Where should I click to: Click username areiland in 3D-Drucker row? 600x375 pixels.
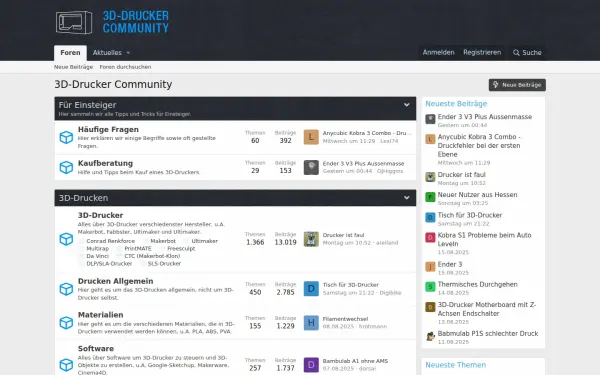coord(387,243)
